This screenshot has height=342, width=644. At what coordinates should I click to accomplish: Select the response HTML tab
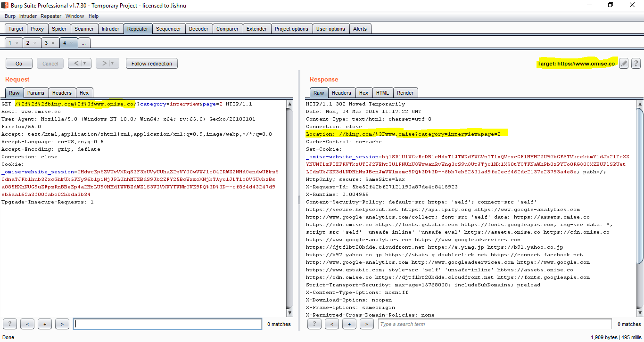point(382,93)
